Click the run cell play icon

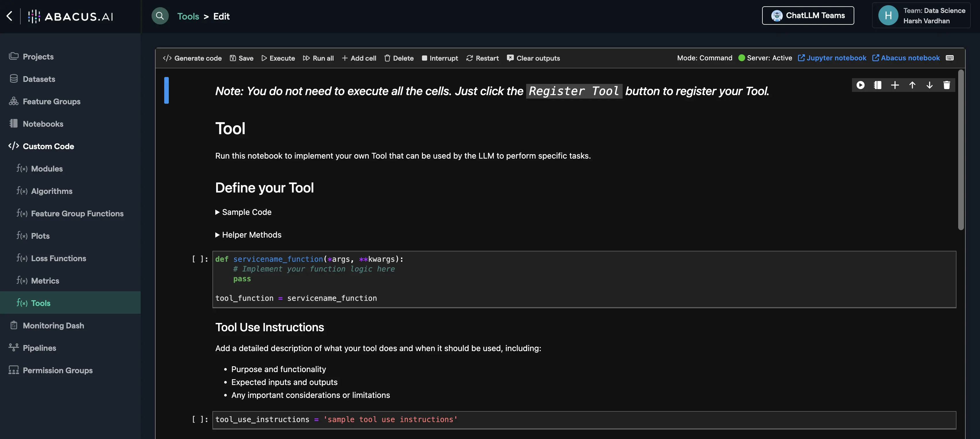tap(860, 85)
